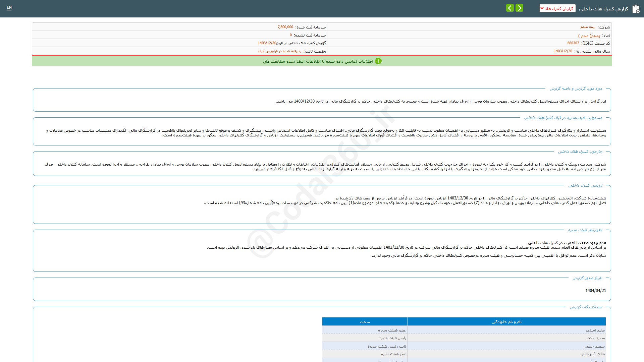Select the issue date 1404/04/21
Viewport: 644px width, 362px height.
(x=596, y=291)
